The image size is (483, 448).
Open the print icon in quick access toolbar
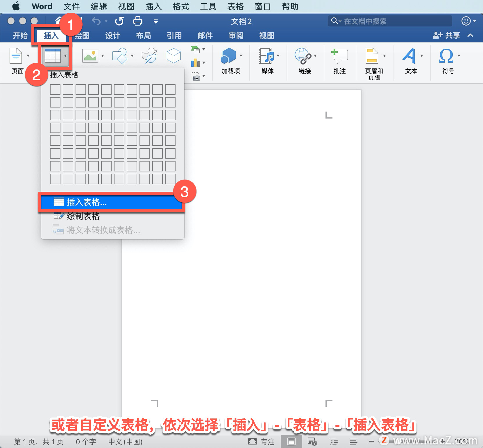137,21
